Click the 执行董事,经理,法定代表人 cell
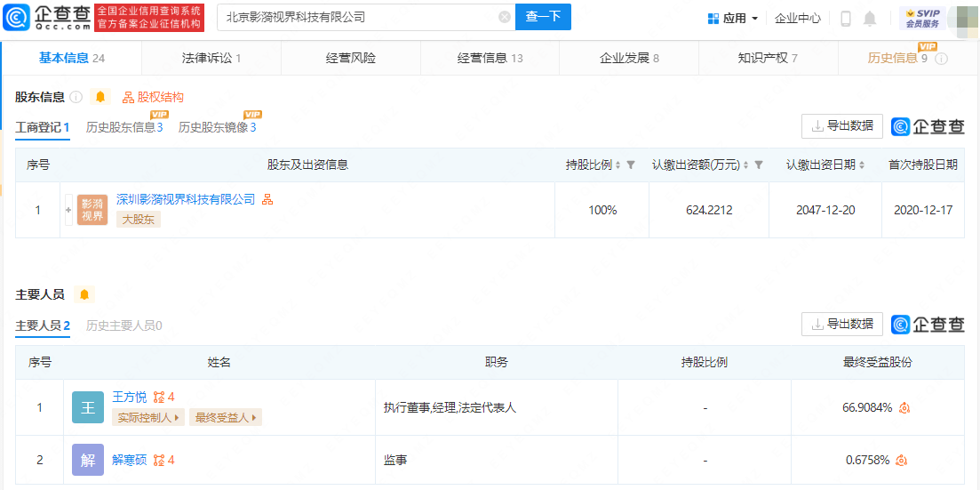The height and width of the screenshot is (490, 980). point(497,407)
